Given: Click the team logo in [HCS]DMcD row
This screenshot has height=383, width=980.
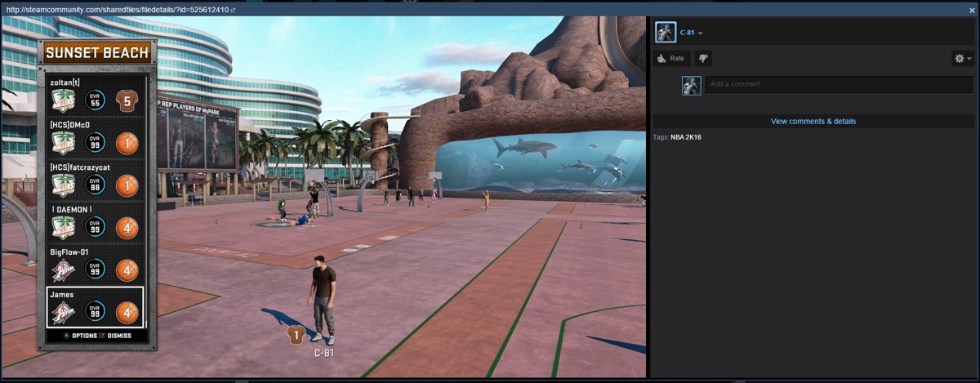Looking at the screenshot, I should point(64,144).
